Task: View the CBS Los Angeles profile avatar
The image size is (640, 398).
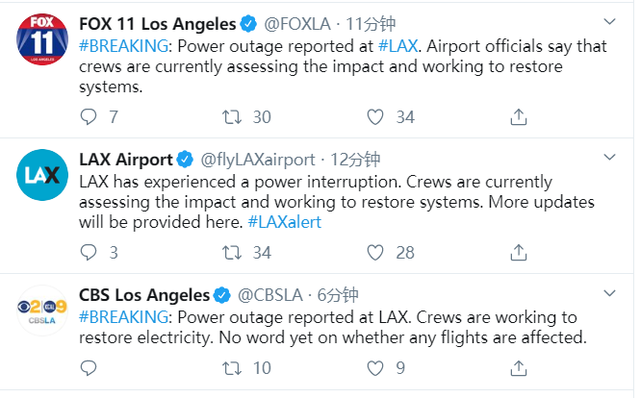Action: [42, 311]
